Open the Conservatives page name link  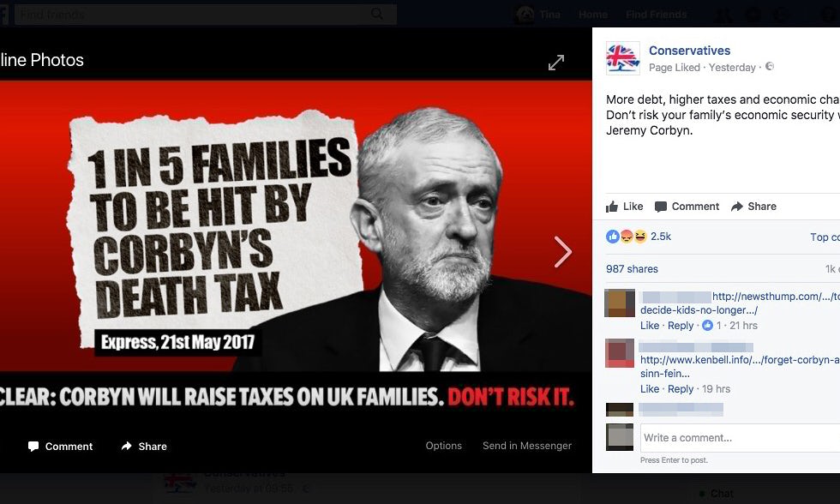coord(689,51)
